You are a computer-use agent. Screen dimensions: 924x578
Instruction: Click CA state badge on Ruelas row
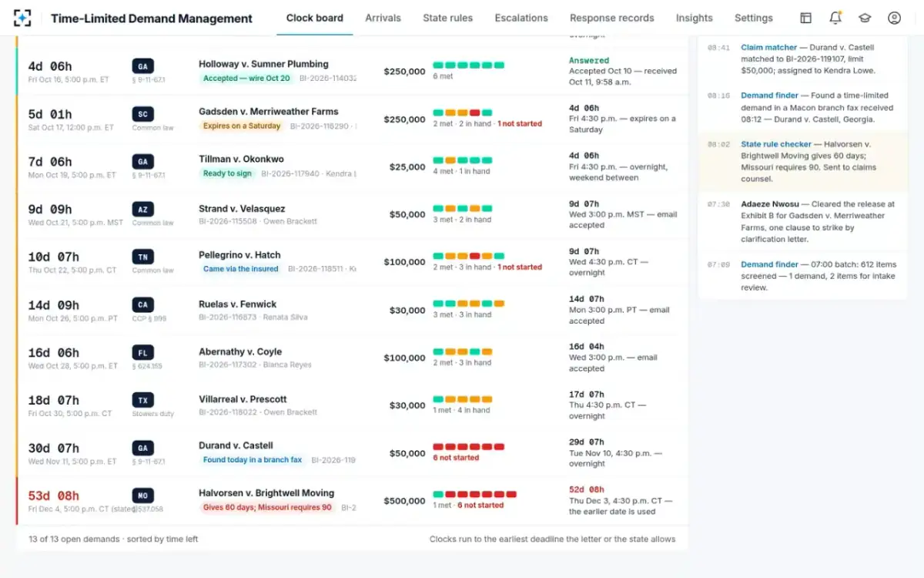143,305
